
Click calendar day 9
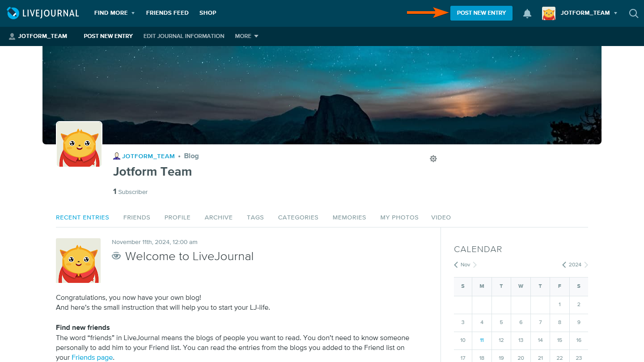[x=579, y=322]
